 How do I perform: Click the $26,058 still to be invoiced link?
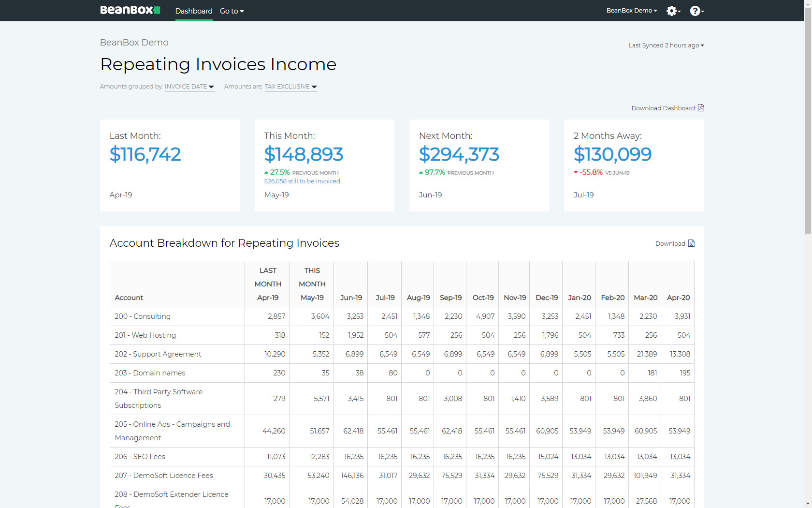(x=302, y=181)
